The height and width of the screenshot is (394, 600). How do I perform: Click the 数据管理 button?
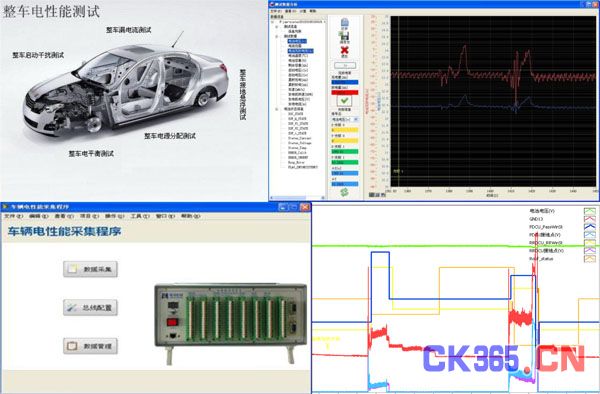[x=90, y=346]
